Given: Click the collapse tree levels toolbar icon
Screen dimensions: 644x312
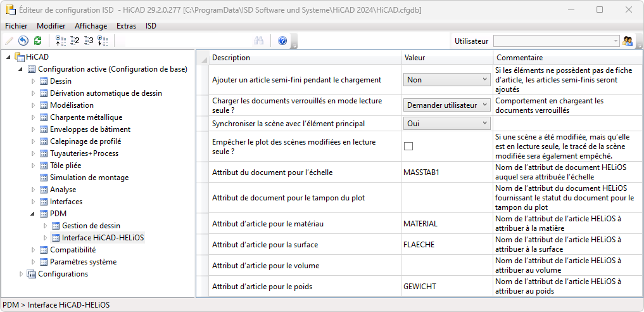Looking at the screenshot, I should [61, 41].
